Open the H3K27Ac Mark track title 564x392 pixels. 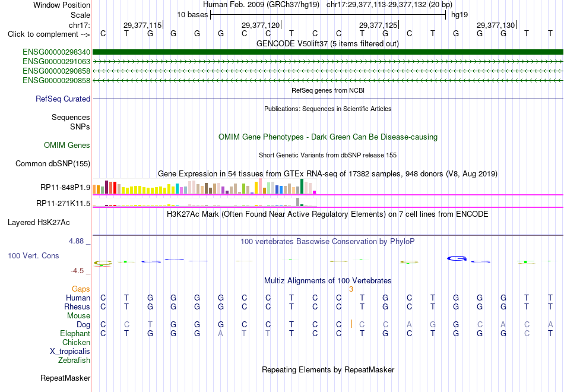pyautogui.click(x=328, y=214)
